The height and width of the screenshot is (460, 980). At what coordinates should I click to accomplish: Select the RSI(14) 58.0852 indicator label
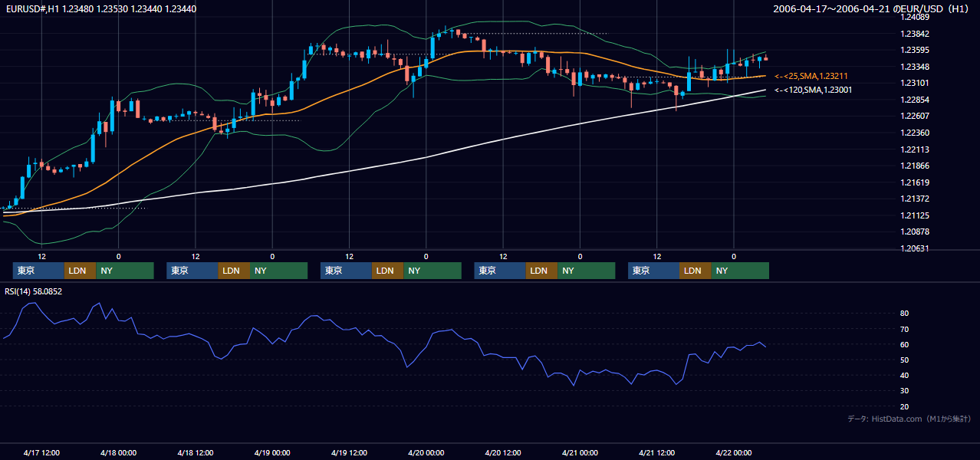(x=34, y=291)
